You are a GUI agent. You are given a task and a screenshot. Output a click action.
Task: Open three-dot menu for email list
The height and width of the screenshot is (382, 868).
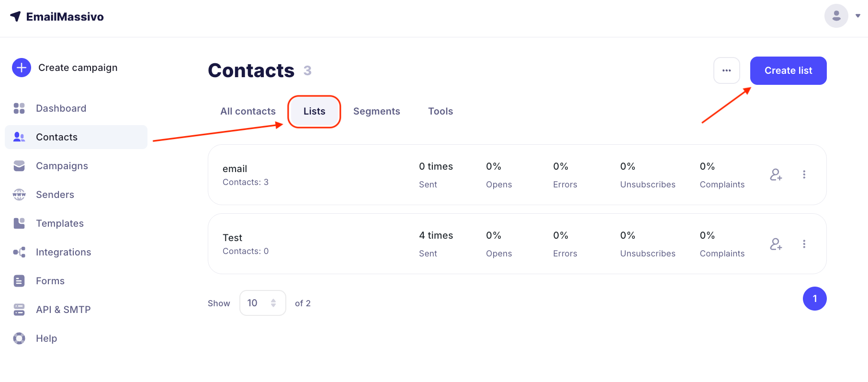(804, 175)
